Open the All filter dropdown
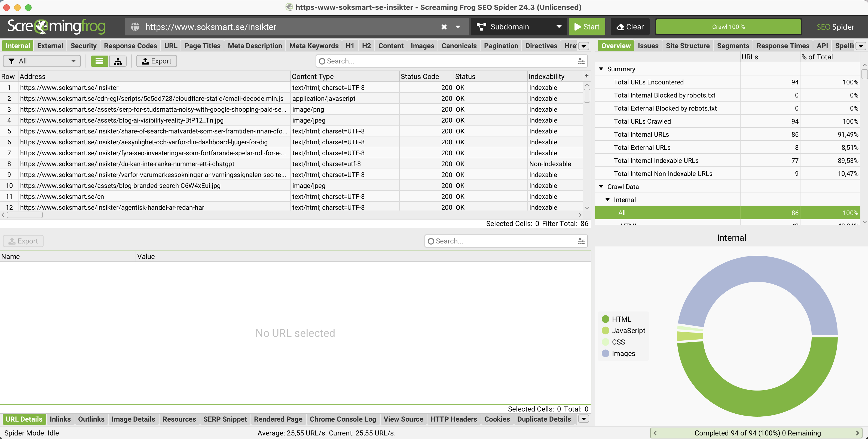Image resolution: width=868 pixels, height=439 pixels. click(x=42, y=61)
